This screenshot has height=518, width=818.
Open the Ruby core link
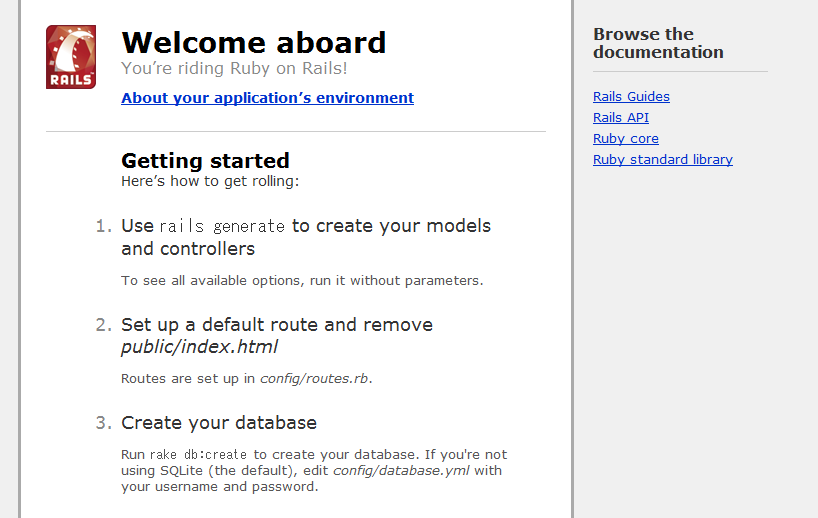point(625,139)
